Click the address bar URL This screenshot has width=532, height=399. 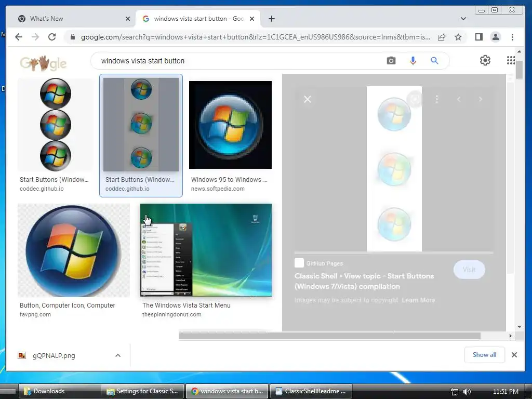coord(256,37)
